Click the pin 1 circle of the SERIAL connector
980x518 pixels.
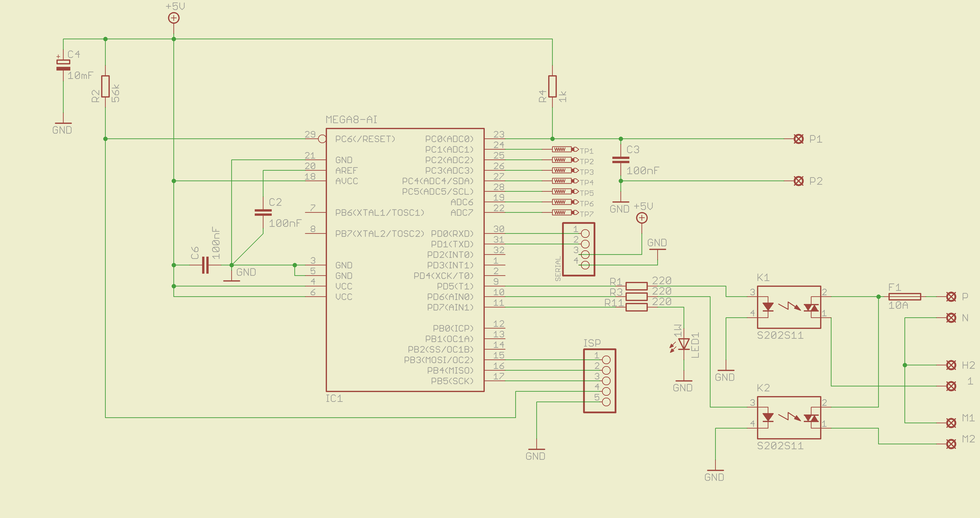point(586,233)
